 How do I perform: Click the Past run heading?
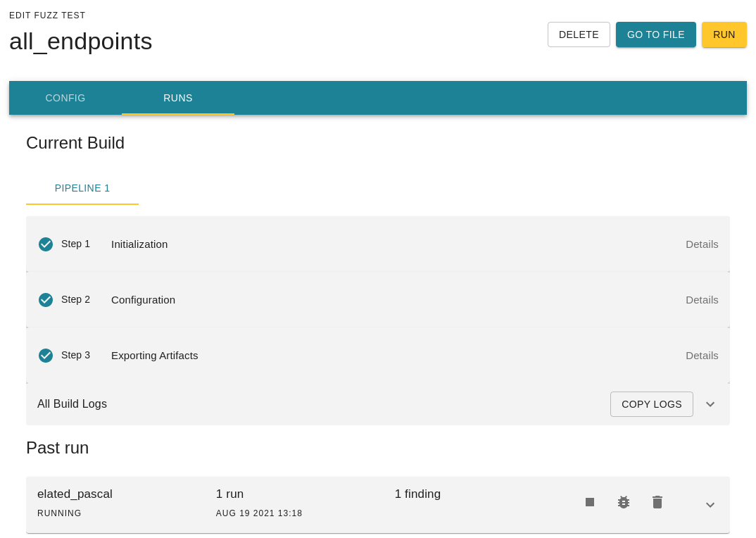pos(58,448)
